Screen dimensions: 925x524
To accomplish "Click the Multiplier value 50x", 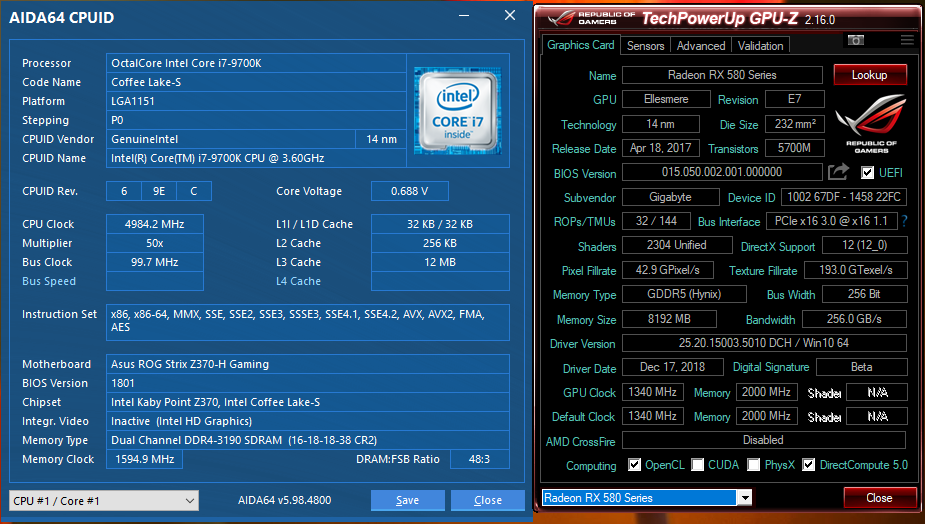I will coord(155,243).
